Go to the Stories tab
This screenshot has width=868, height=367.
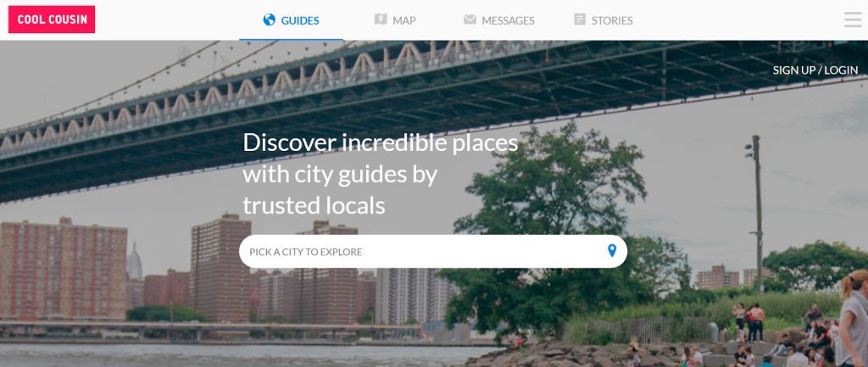(x=612, y=20)
